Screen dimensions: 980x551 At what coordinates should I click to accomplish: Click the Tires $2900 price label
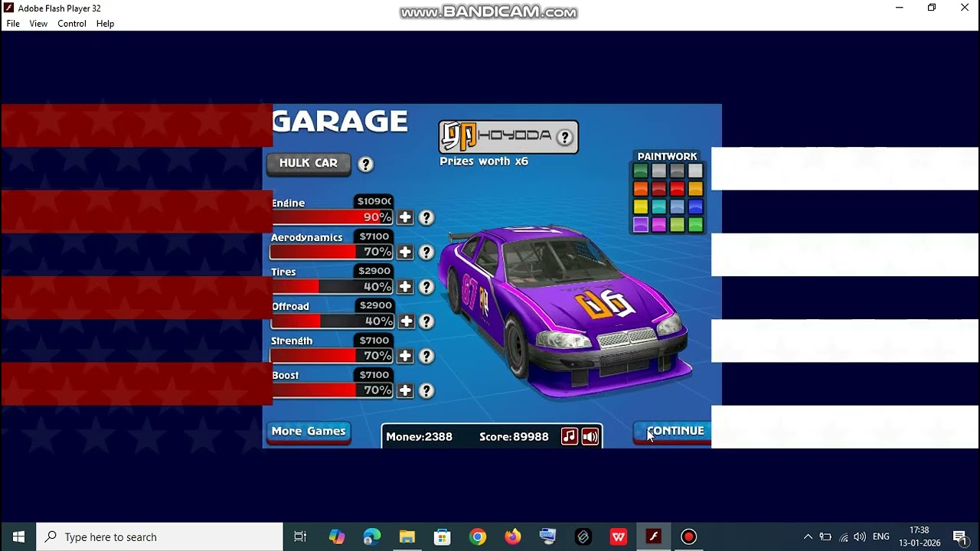(374, 271)
